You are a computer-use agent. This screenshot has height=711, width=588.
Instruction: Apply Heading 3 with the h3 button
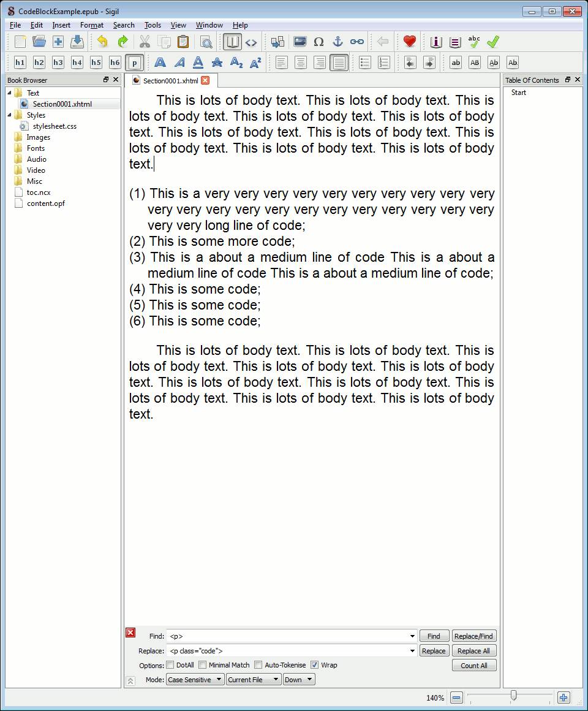tap(58, 63)
